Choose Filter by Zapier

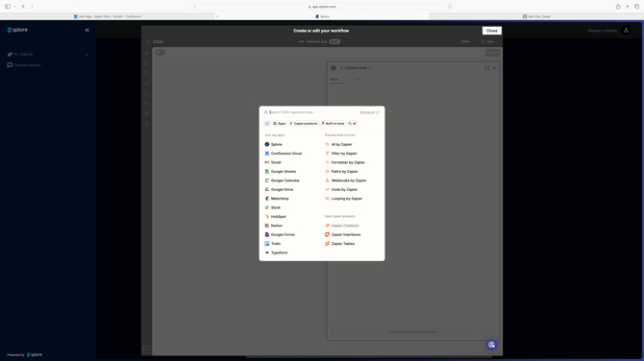pyautogui.click(x=341, y=154)
